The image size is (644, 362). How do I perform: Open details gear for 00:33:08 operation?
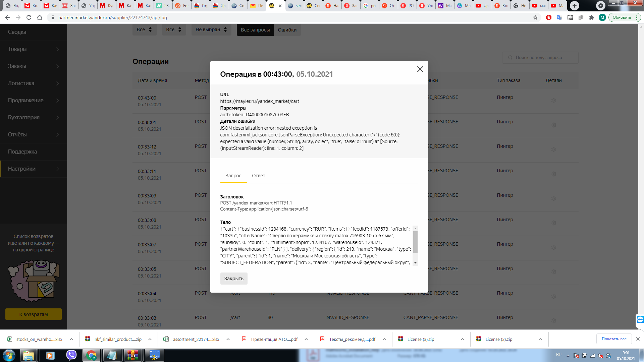[x=554, y=223]
